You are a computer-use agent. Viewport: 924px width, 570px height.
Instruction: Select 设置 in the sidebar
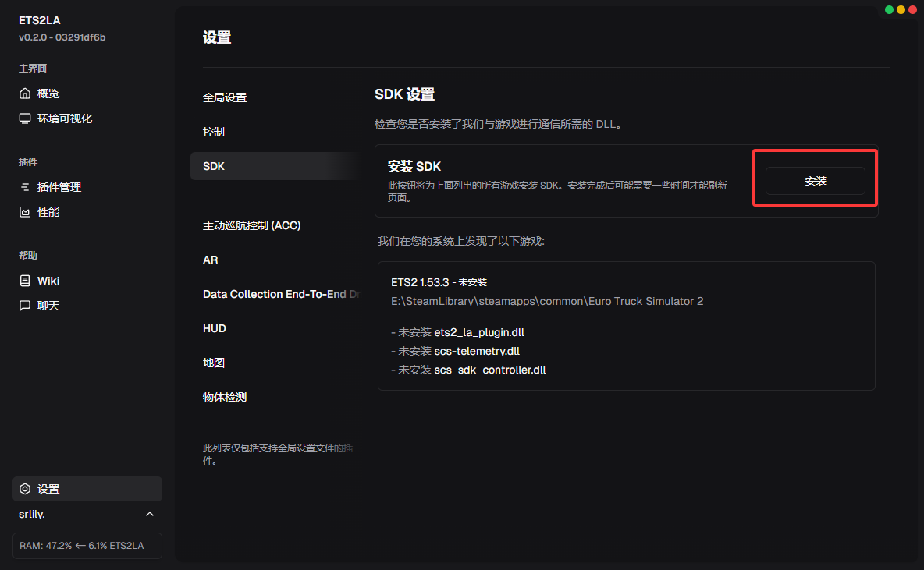coord(87,489)
